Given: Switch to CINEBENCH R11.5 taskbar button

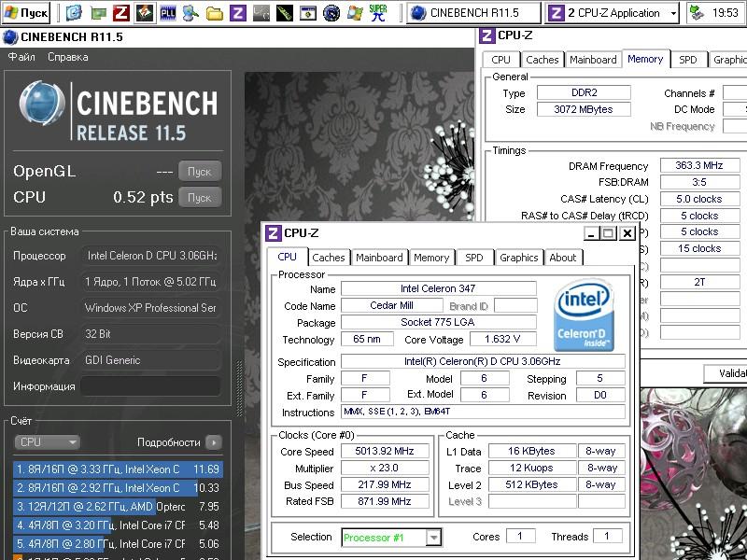Looking at the screenshot, I should (x=474, y=13).
